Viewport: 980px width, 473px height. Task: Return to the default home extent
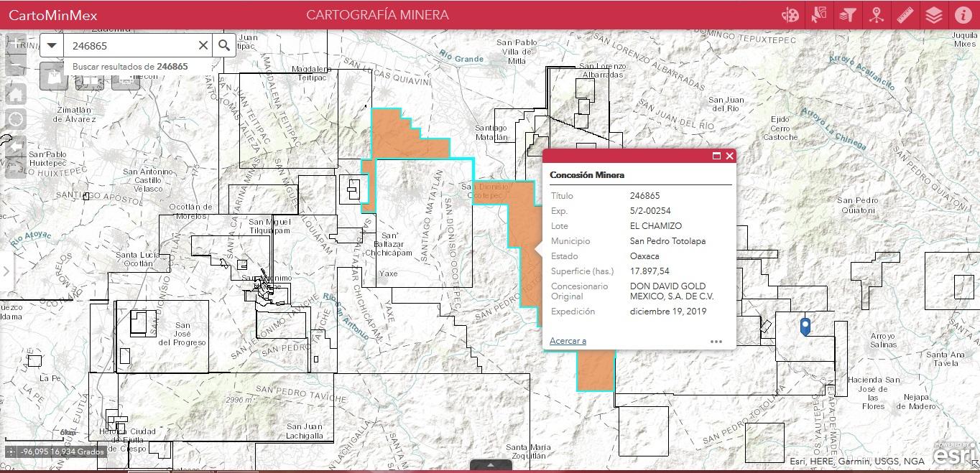16,93
